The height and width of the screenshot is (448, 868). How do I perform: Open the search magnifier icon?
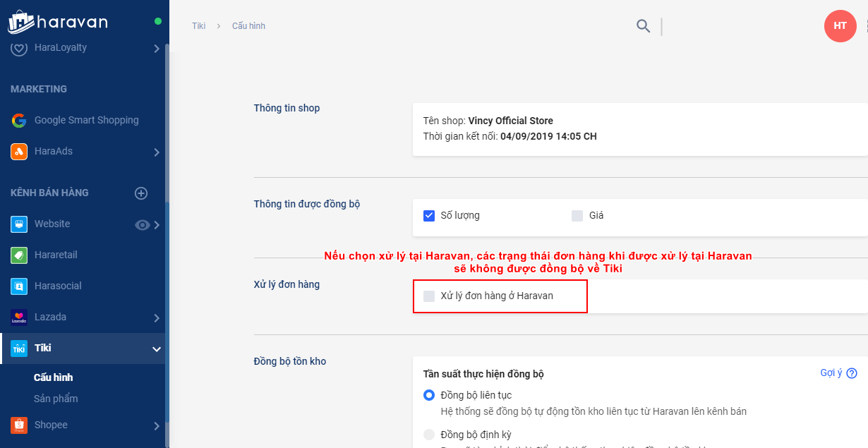[x=643, y=26]
